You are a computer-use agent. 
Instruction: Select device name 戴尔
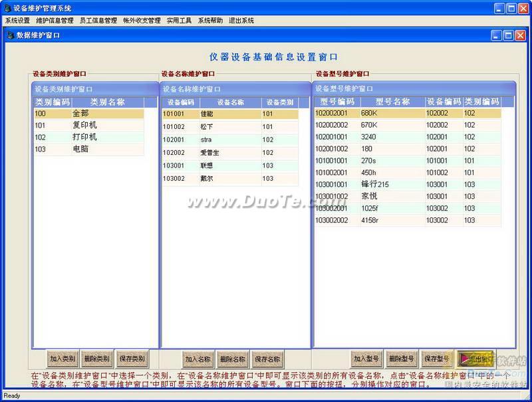coord(230,178)
